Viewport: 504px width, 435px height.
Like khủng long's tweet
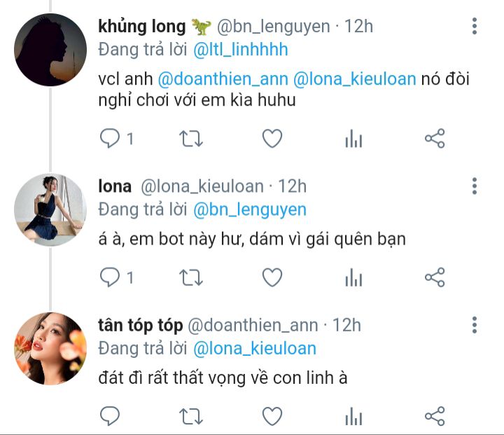pyautogui.click(x=272, y=139)
